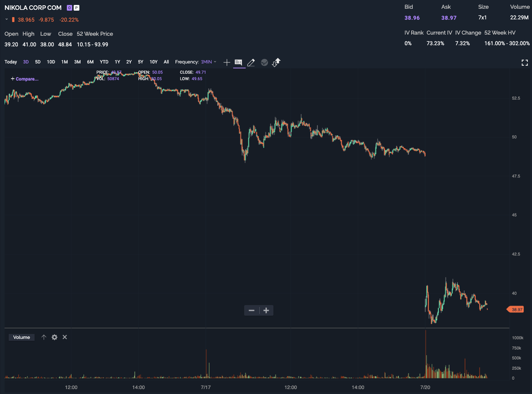
Task: Click the 52 Week Price 10.15 - 93.99
Action: point(92,44)
